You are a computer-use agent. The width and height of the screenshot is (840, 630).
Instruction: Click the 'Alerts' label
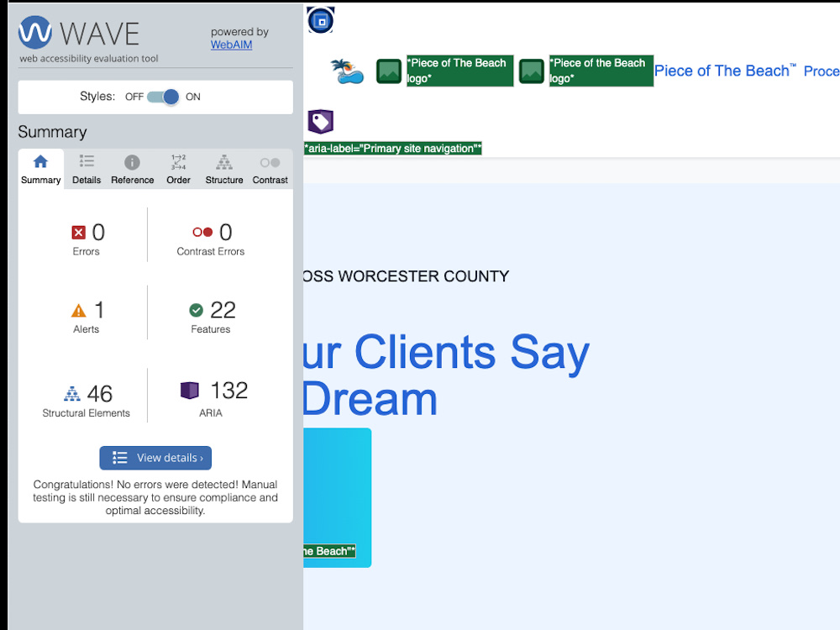[x=86, y=329]
